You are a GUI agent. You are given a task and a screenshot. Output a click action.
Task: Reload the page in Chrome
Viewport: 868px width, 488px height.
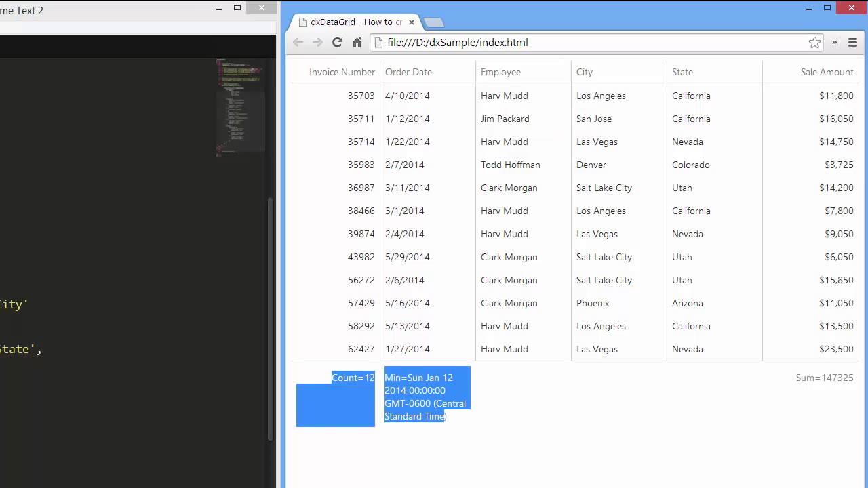337,42
